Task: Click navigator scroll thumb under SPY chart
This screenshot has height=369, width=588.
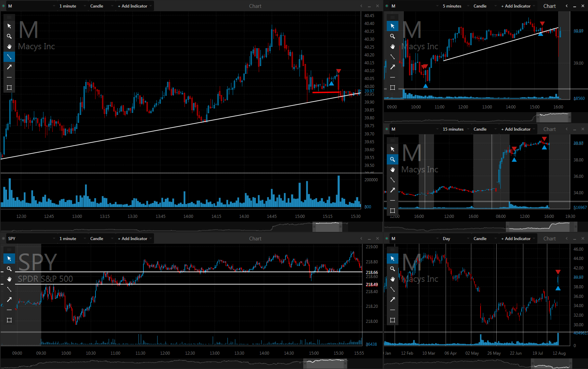Action: click(325, 364)
